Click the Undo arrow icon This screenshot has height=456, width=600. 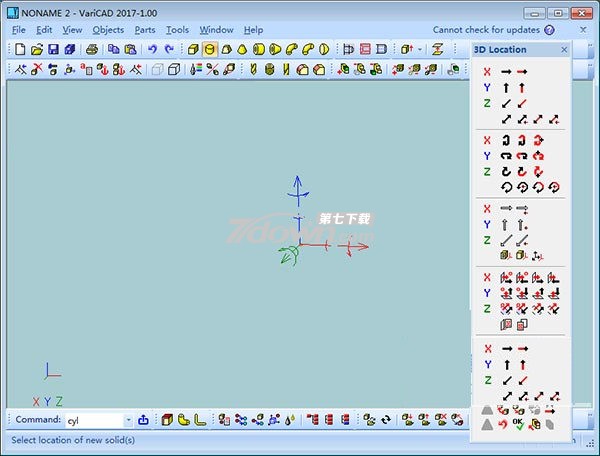click(x=152, y=49)
